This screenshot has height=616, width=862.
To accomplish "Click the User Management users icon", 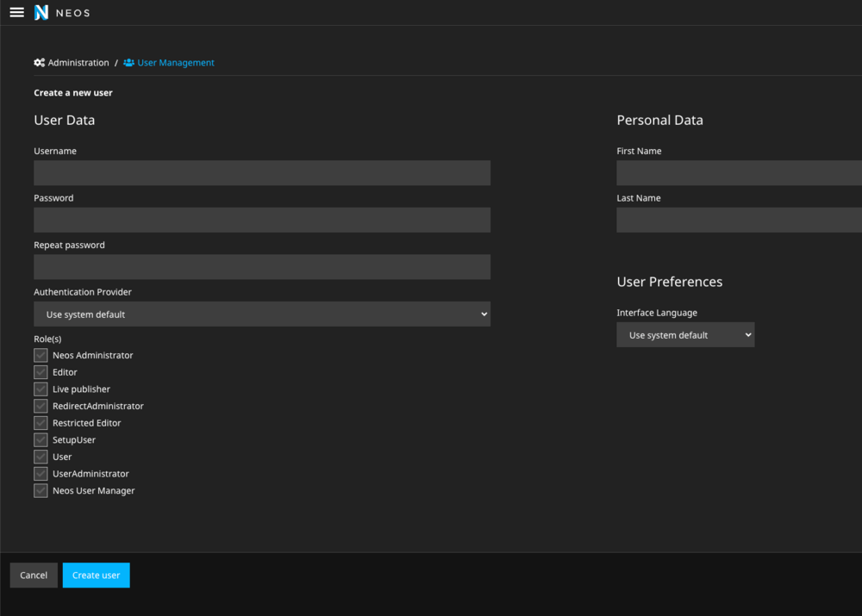I will [x=128, y=63].
